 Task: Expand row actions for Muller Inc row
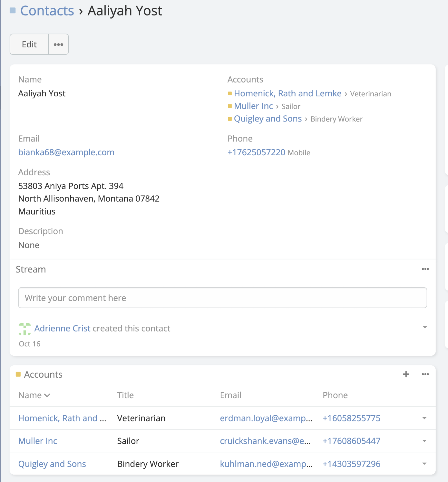pos(424,441)
